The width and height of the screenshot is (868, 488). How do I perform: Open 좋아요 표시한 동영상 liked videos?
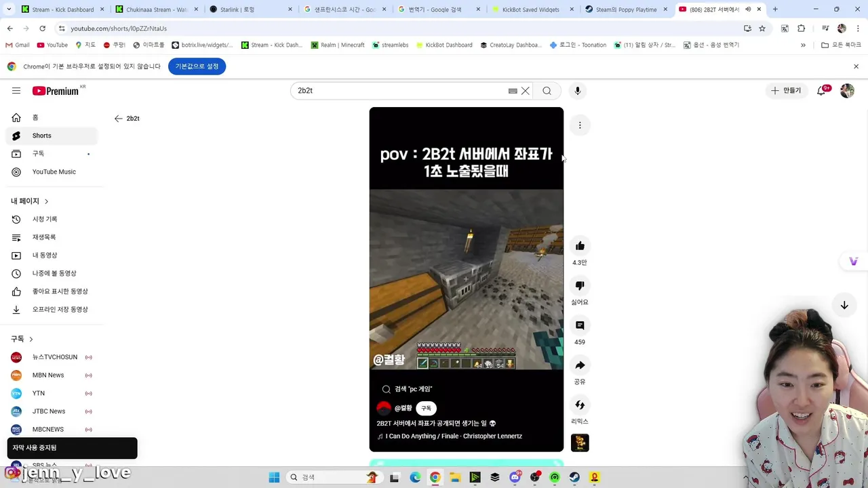52,291
